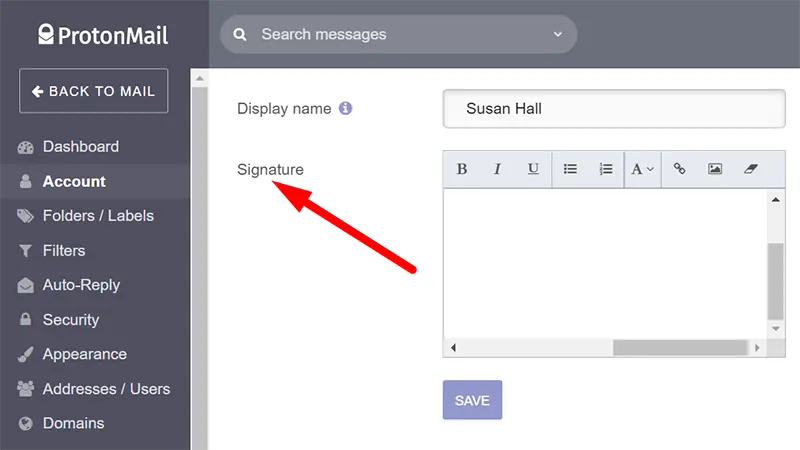800x450 pixels.
Task: Open Domains settings
Action: pyautogui.click(x=73, y=423)
